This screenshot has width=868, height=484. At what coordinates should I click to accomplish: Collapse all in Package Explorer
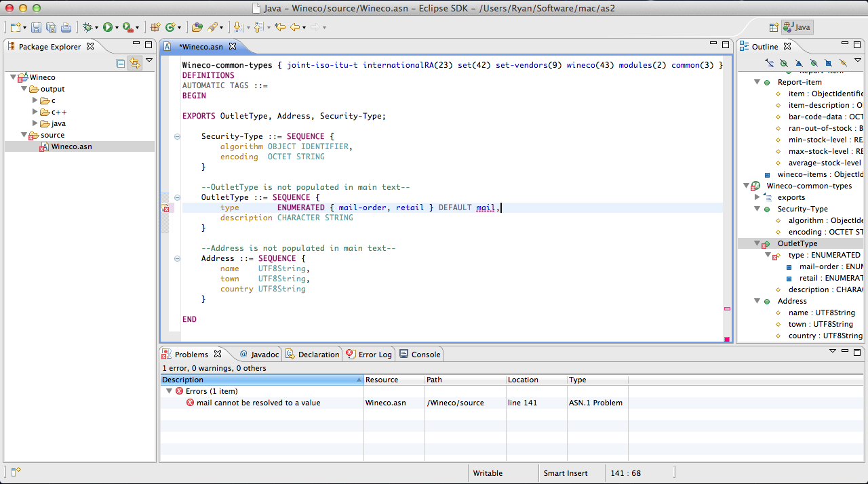pyautogui.click(x=121, y=63)
